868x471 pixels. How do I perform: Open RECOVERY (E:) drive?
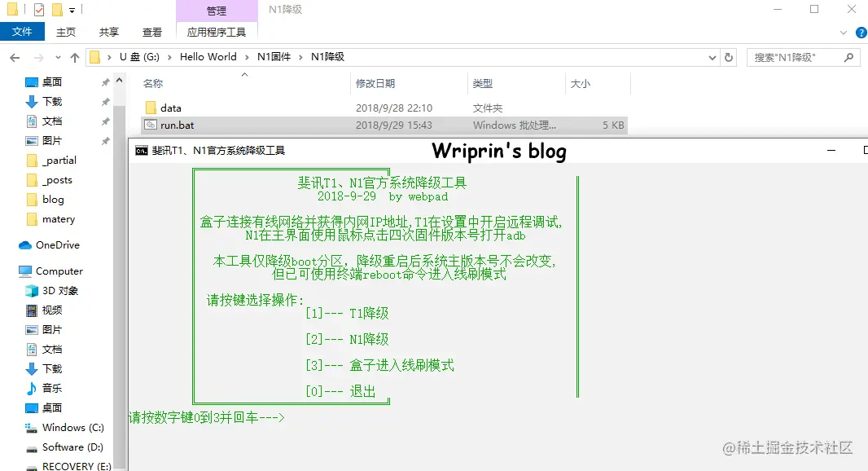coord(77,466)
